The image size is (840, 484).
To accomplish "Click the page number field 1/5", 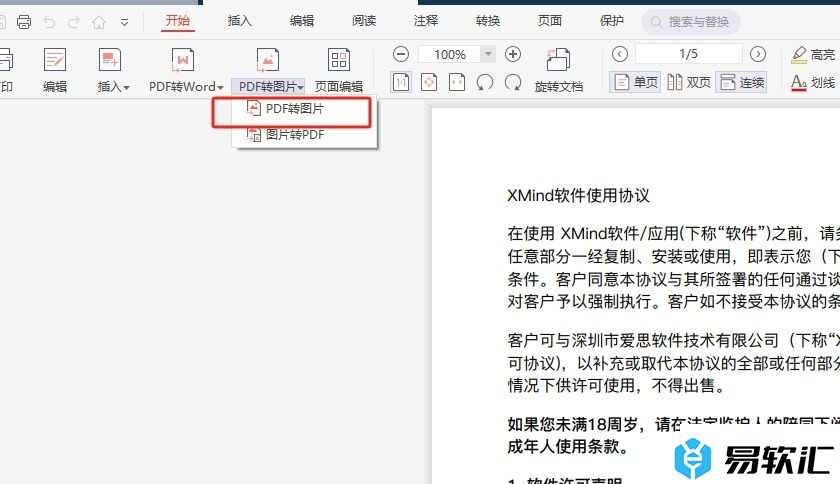I will (688, 54).
